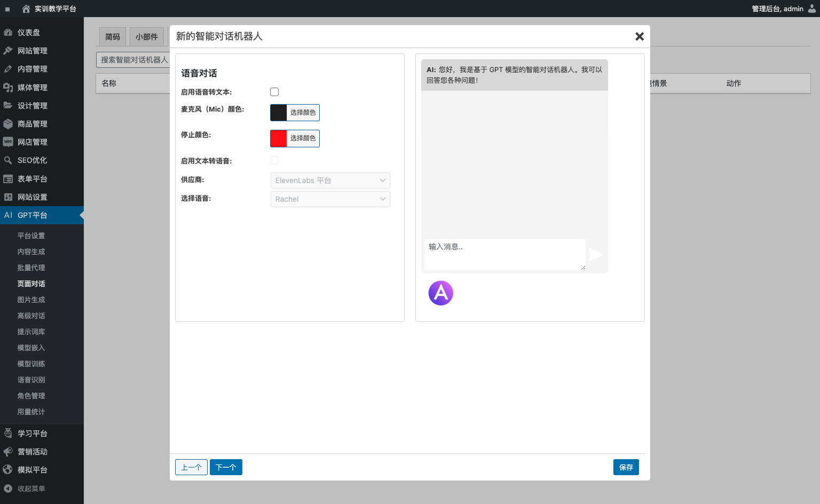Click the 学习平台 icon in the sidebar
820x504 pixels.
coord(8,434)
